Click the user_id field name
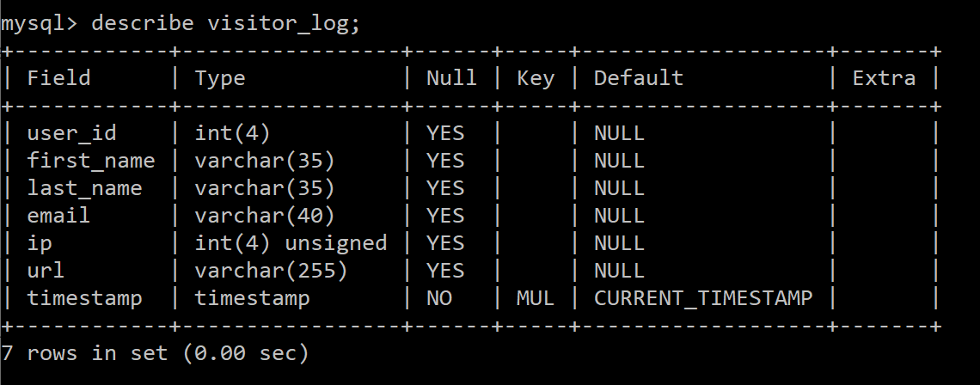The image size is (980, 385). click(71, 133)
